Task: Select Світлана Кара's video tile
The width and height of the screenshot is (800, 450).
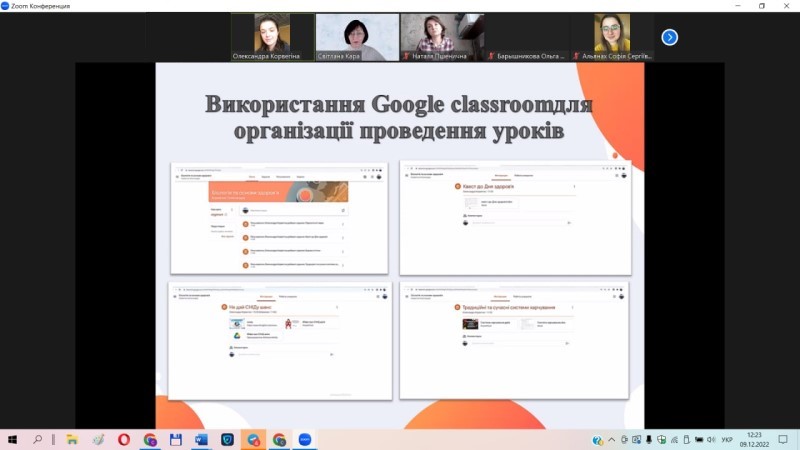Action: pyautogui.click(x=357, y=37)
